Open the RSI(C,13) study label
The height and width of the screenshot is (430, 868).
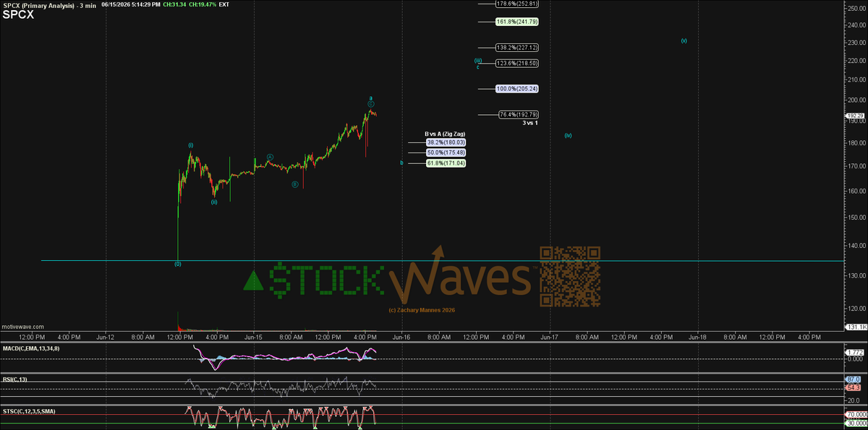pos(14,379)
